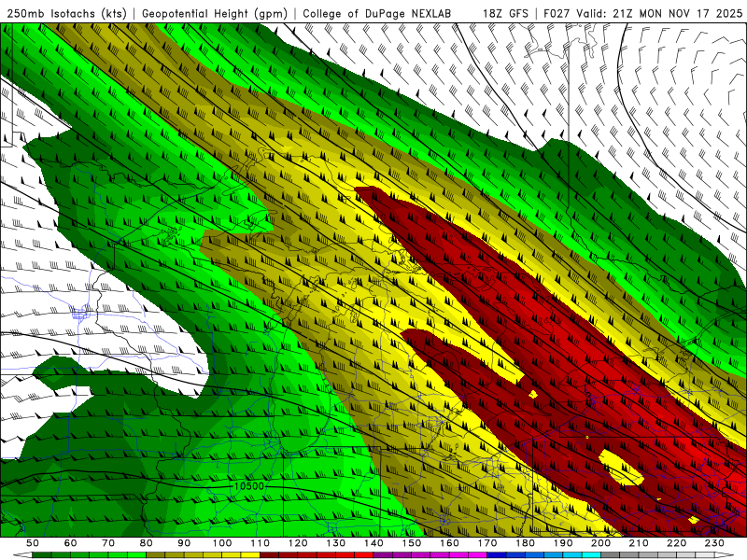Click the 100 label on the color scale
747x560 pixels.
pyautogui.click(x=222, y=543)
